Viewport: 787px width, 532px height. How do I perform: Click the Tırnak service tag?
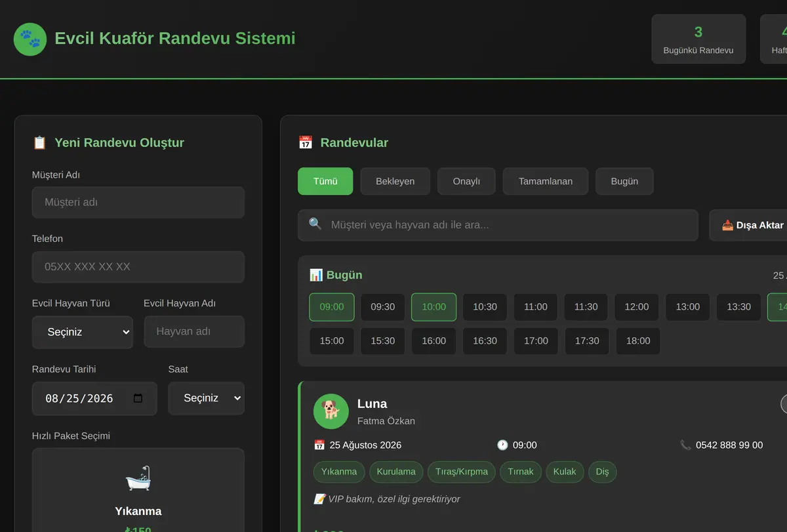coord(521,472)
